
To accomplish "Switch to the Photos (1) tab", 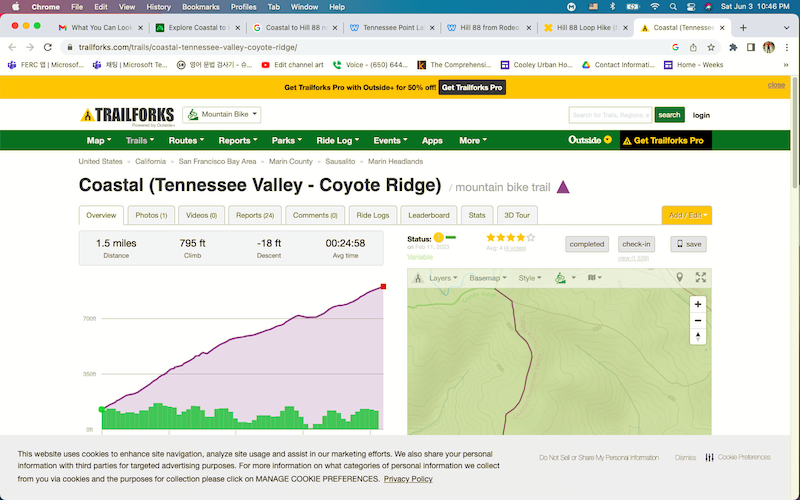I will pyautogui.click(x=151, y=215).
